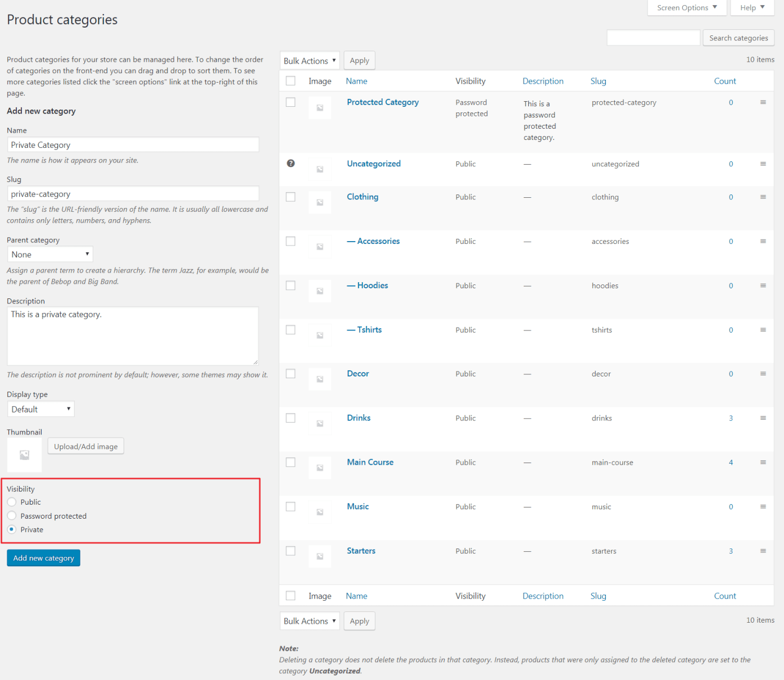The height and width of the screenshot is (680, 784).
Task: Check the checkbox for the Decor row
Action: click(291, 373)
